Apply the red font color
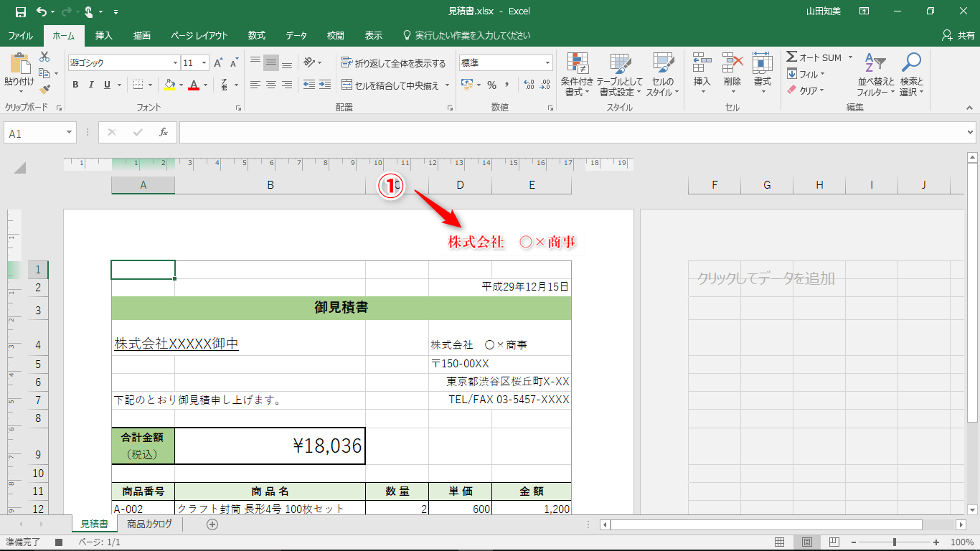 click(x=193, y=85)
